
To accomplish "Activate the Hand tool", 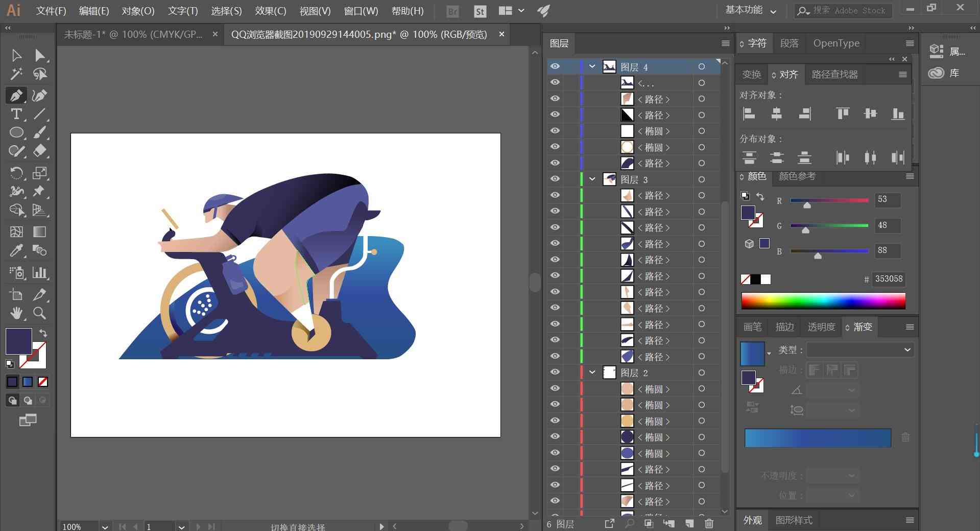I will 16,313.
